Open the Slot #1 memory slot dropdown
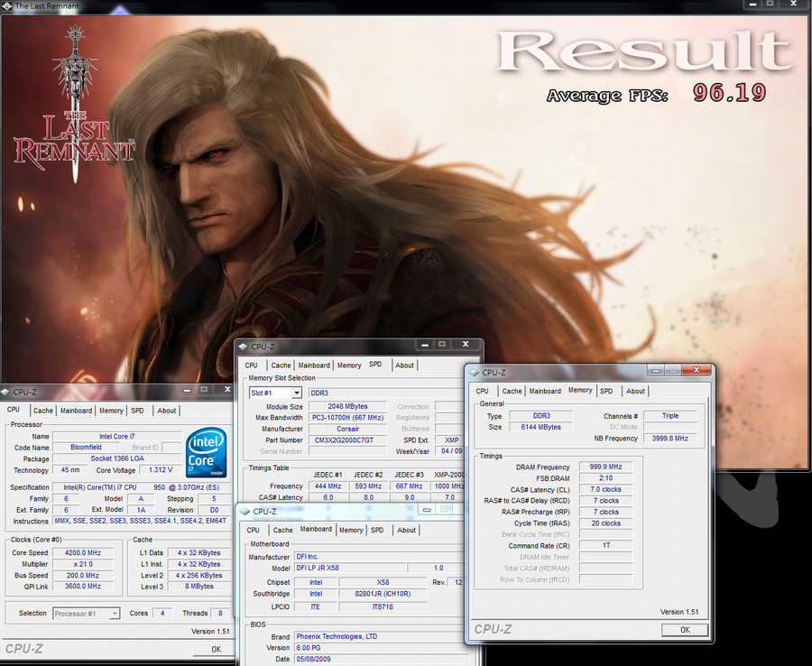 click(x=296, y=393)
